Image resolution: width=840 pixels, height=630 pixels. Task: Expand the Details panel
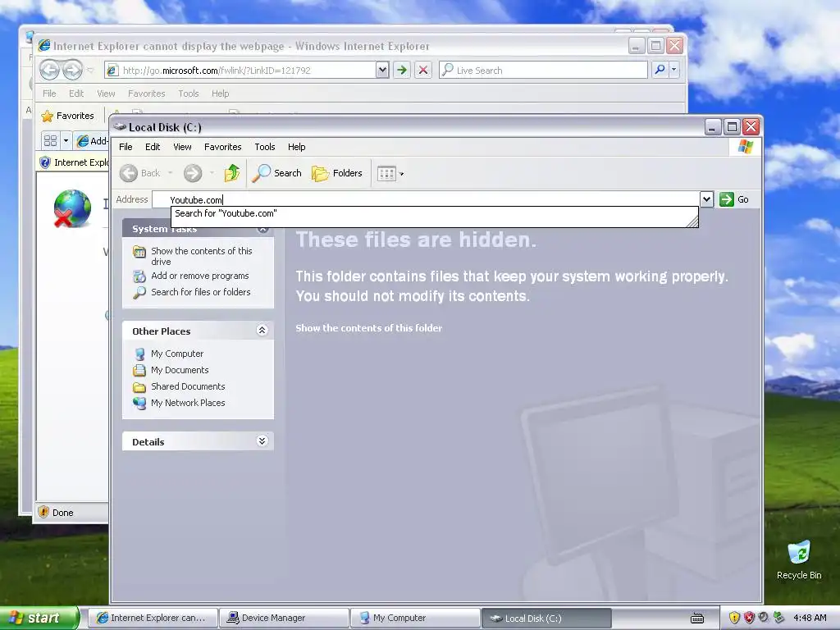[x=262, y=441]
